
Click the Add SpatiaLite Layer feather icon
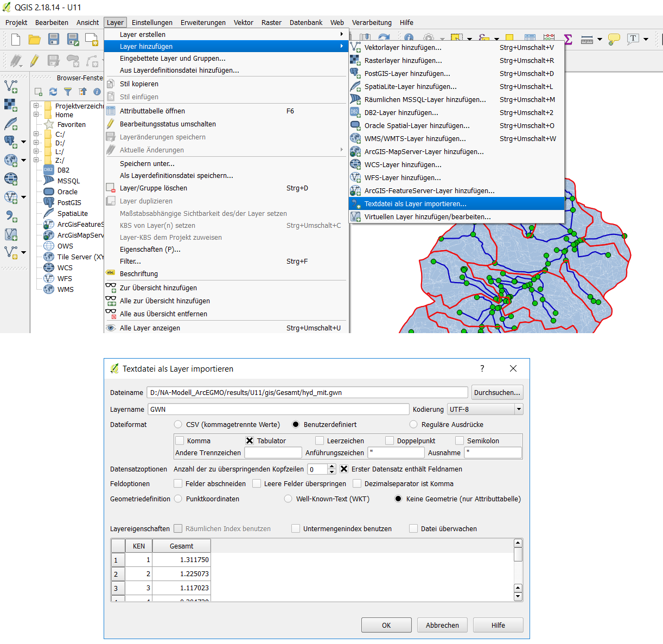10,124
